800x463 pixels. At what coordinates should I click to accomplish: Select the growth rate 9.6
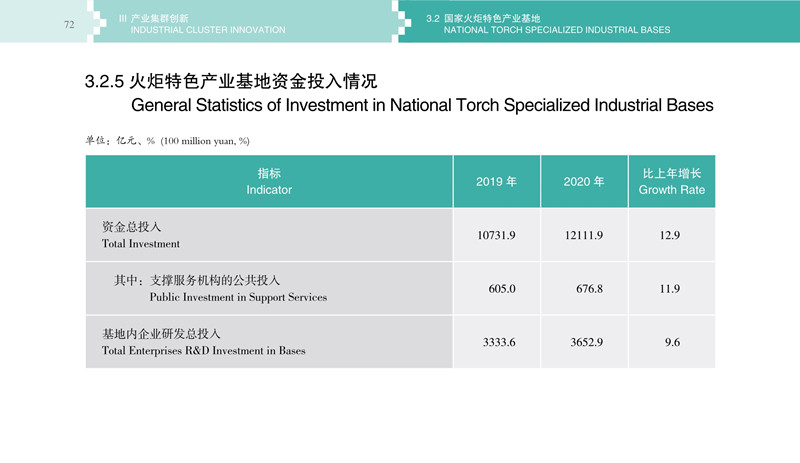click(x=672, y=343)
